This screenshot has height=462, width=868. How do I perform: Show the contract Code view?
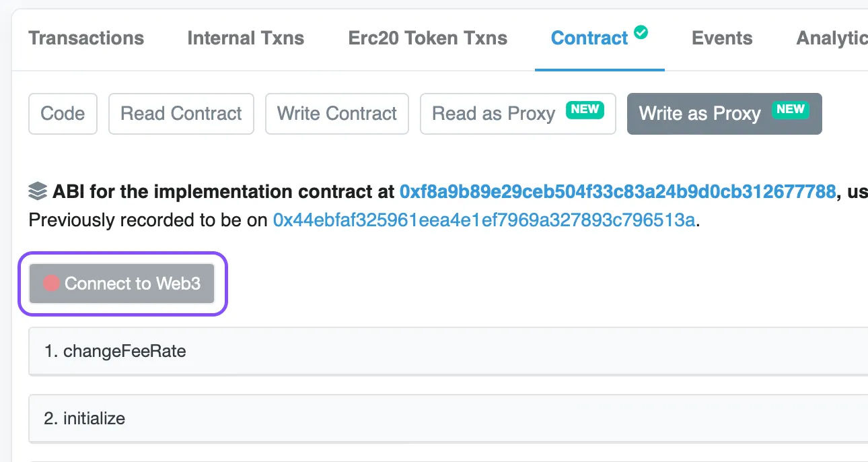(x=63, y=114)
